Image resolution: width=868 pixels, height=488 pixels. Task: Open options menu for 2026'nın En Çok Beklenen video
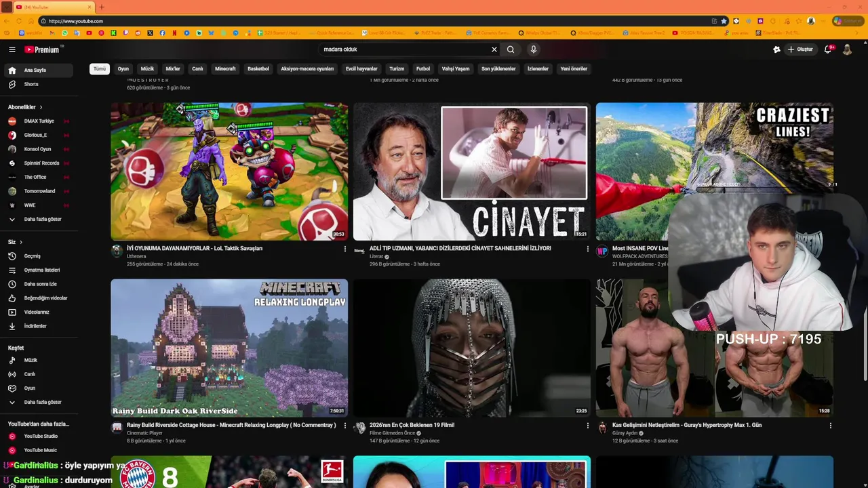[x=588, y=426]
